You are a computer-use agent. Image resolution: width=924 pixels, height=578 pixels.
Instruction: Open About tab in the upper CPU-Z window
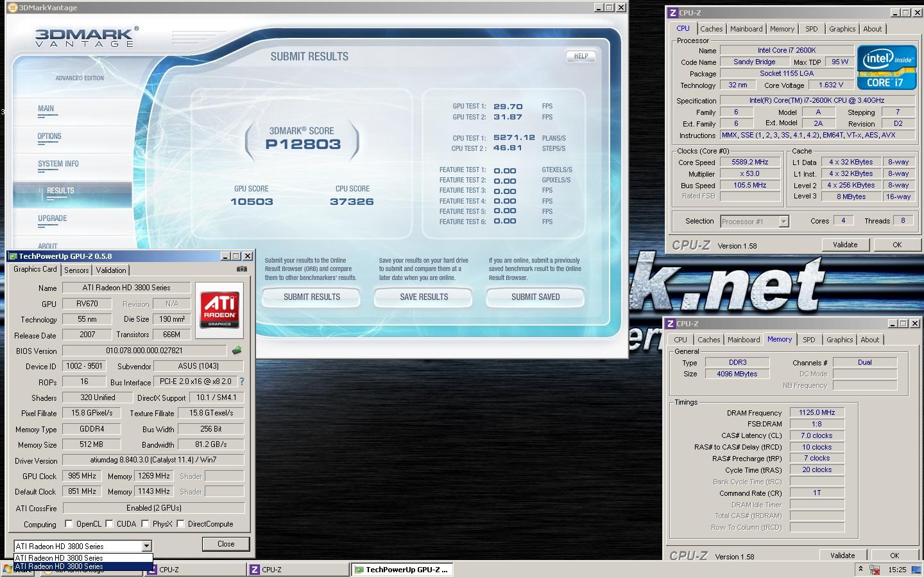tap(873, 29)
